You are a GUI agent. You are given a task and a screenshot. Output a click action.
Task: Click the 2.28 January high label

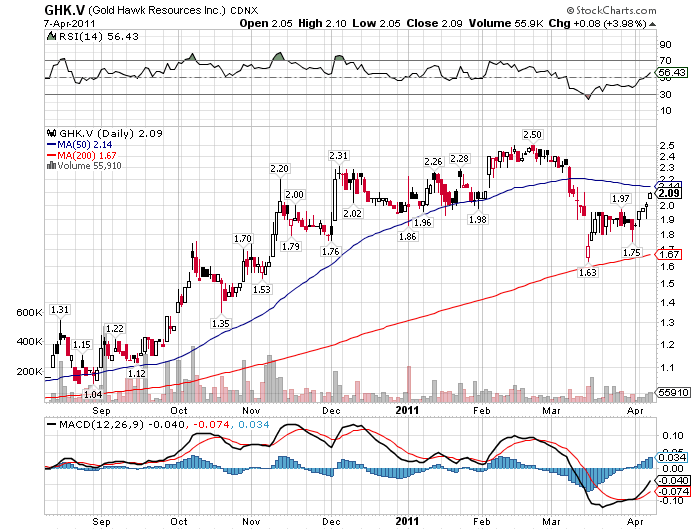coord(459,159)
